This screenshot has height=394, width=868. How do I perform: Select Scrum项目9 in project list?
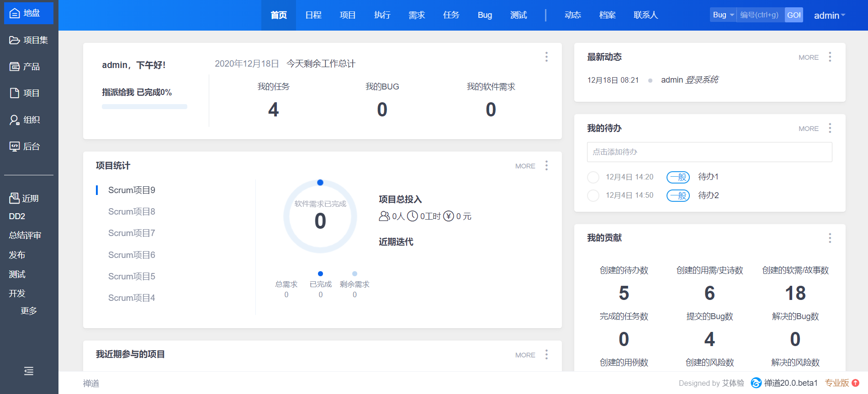(x=132, y=190)
